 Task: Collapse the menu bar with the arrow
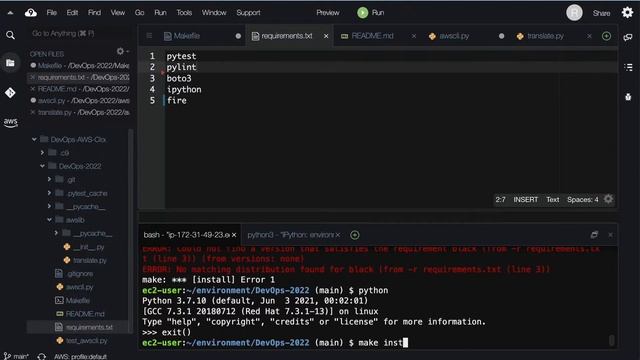pos(10,13)
